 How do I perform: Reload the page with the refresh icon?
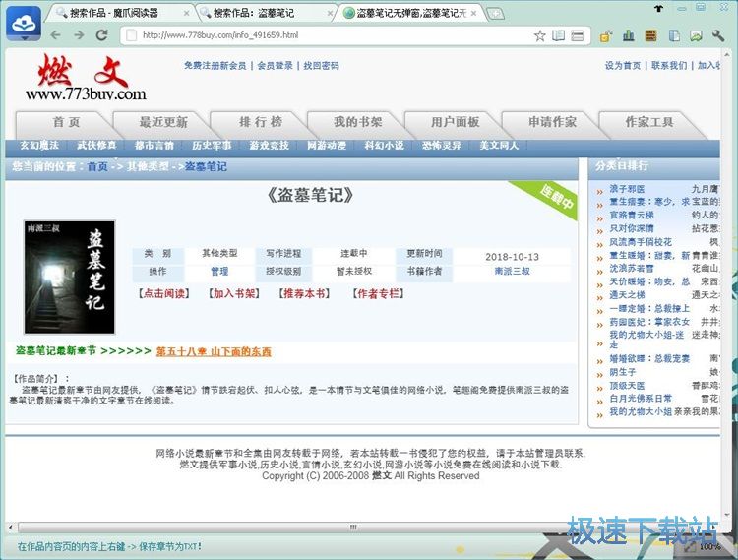pos(101,35)
